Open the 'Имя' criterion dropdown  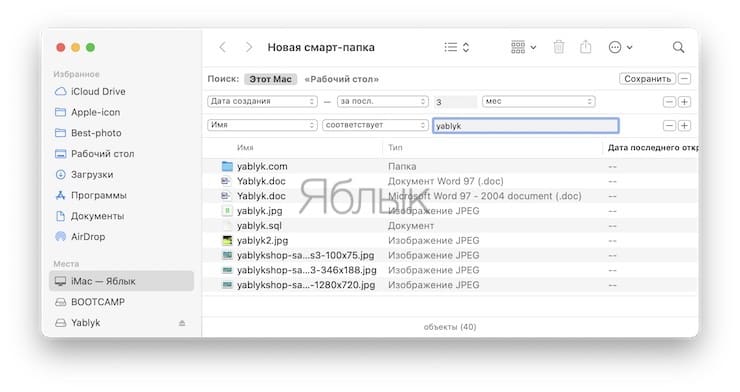(x=262, y=125)
